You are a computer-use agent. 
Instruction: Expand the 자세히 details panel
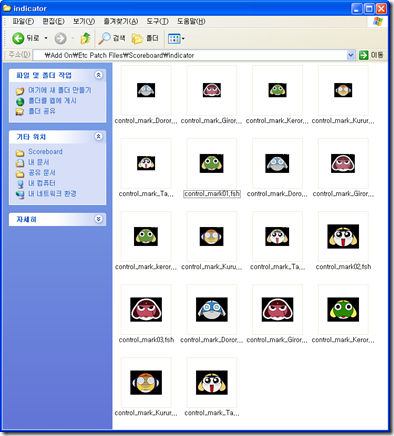click(98, 219)
